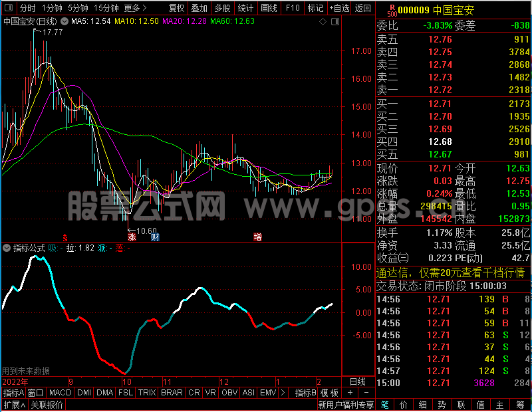
Task: Click the 返回 back button
Action: point(362,8)
